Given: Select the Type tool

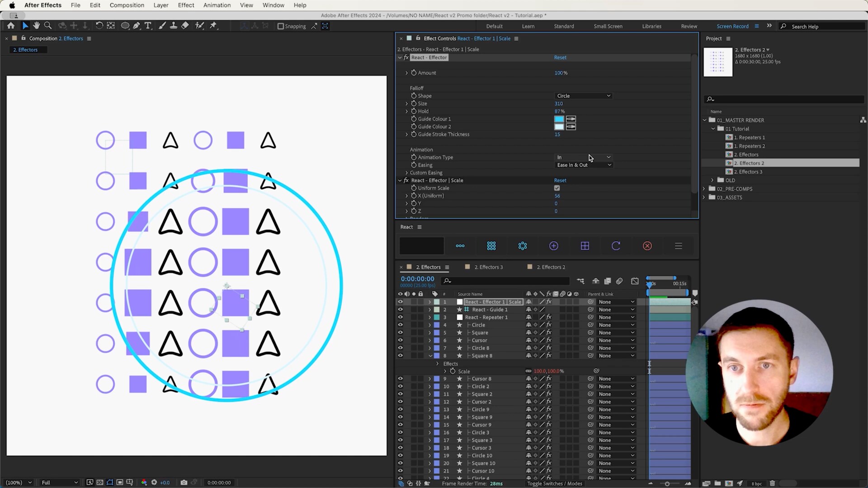Looking at the screenshot, I should (x=148, y=26).
